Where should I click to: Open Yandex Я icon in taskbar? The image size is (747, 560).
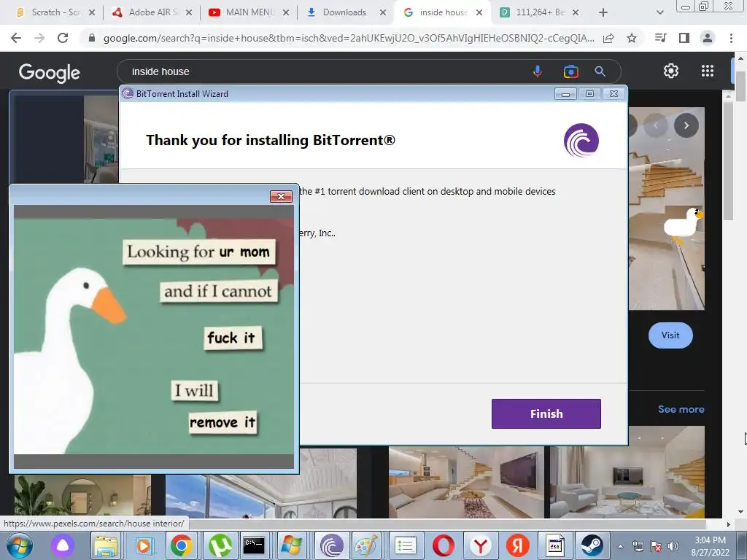518,545
